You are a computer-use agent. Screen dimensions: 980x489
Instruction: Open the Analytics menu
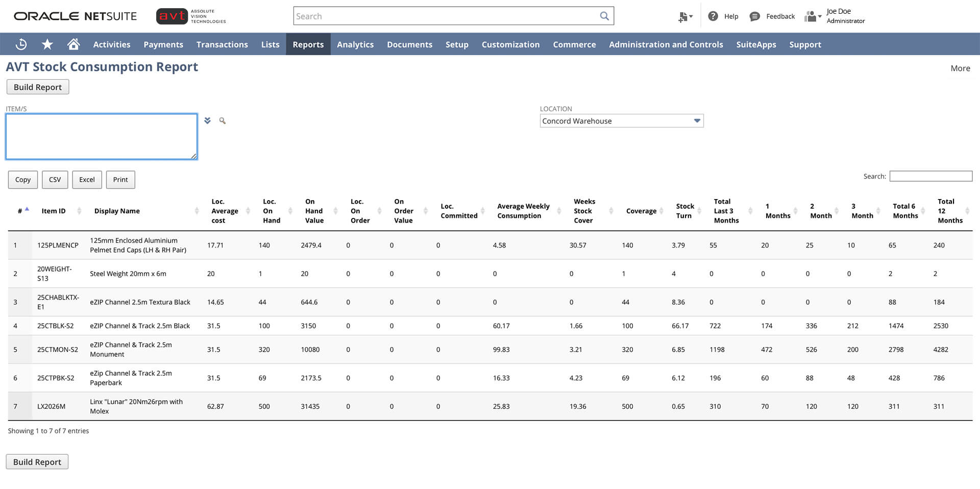(355, 44)
